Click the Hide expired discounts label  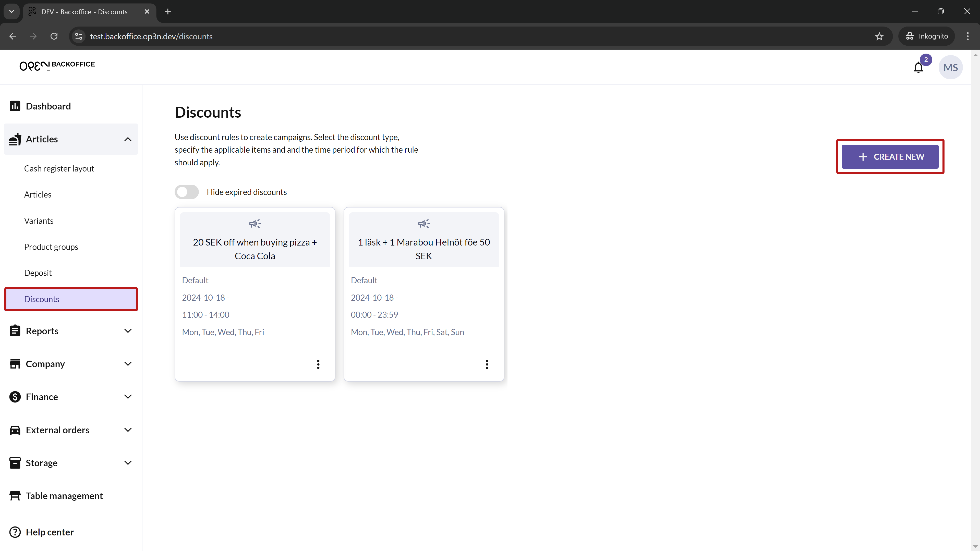pos(247,192)
